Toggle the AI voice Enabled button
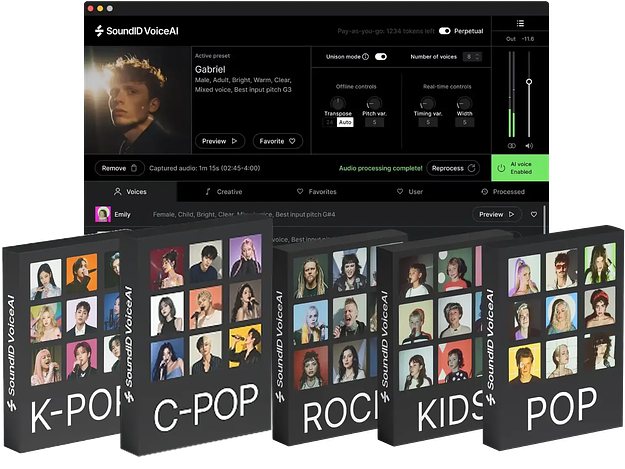The width and height of the screenshot is (625, 469). [x=520, y=168]
